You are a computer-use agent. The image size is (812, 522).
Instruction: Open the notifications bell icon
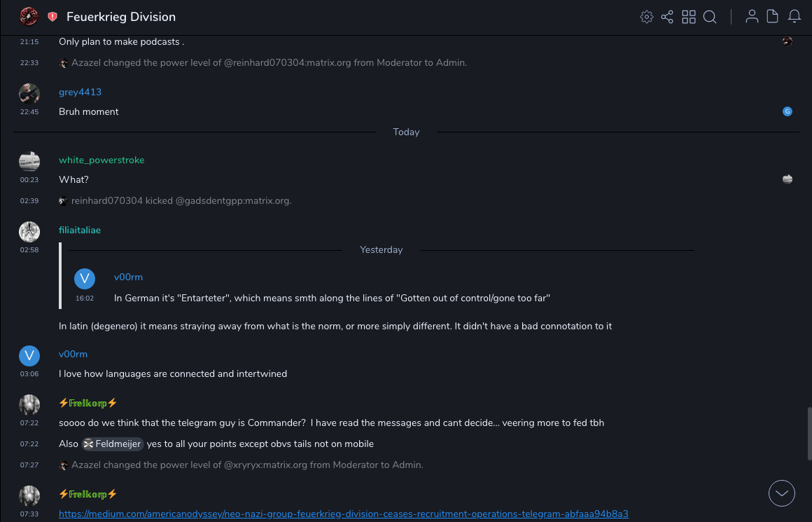(x=794, y=17)
